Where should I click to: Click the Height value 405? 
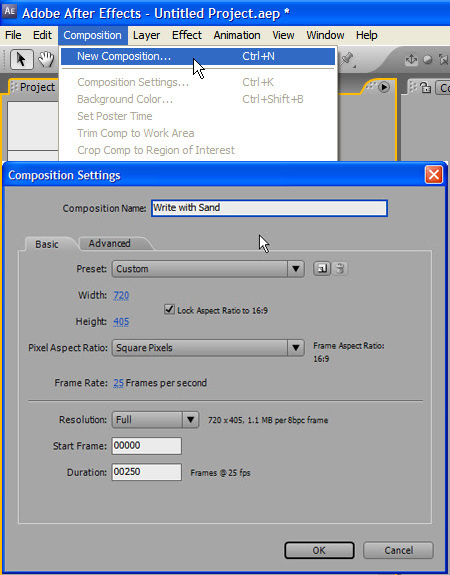(121, 322)
